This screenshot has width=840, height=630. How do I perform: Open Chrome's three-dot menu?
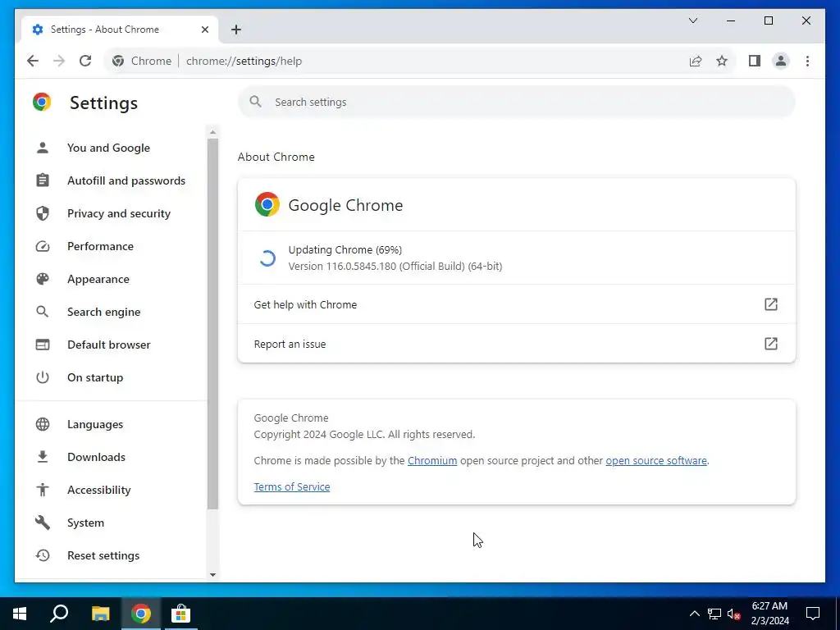[x=807, y=61]
